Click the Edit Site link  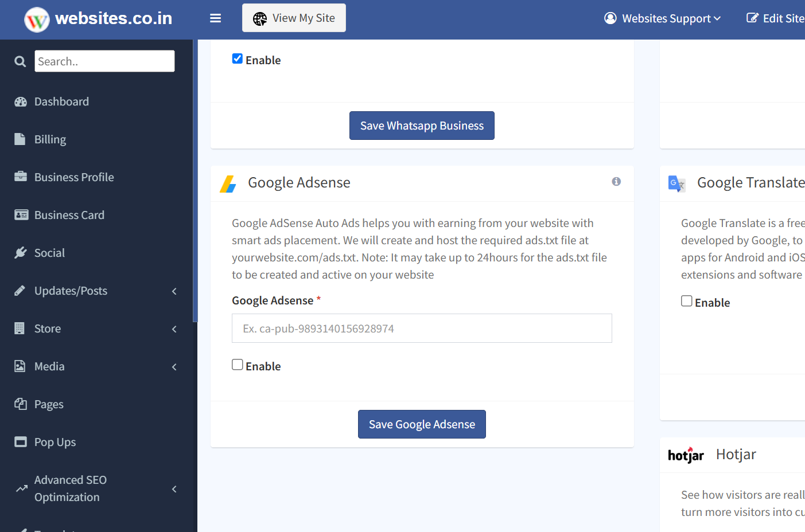tap(776, 18)
